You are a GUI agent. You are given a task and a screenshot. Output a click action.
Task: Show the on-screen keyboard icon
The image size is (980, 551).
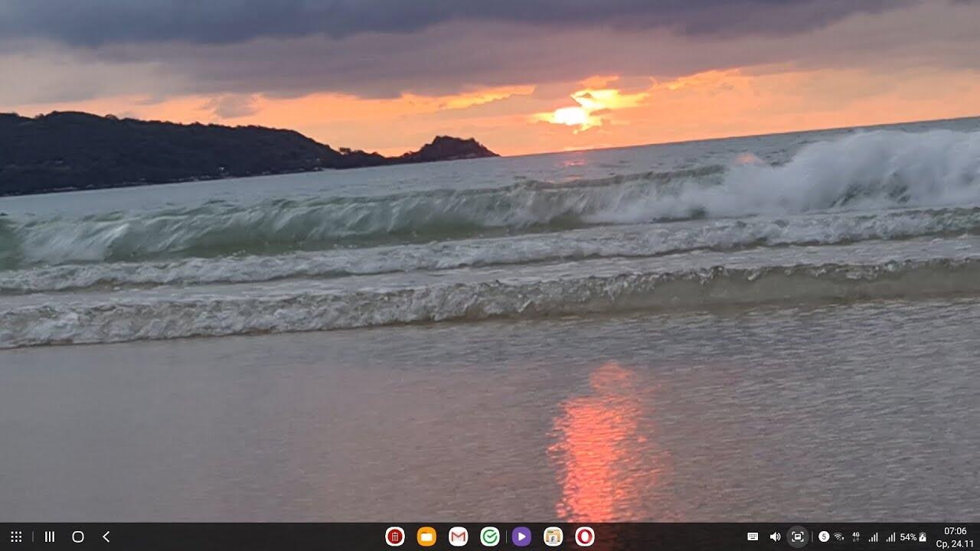753,536
